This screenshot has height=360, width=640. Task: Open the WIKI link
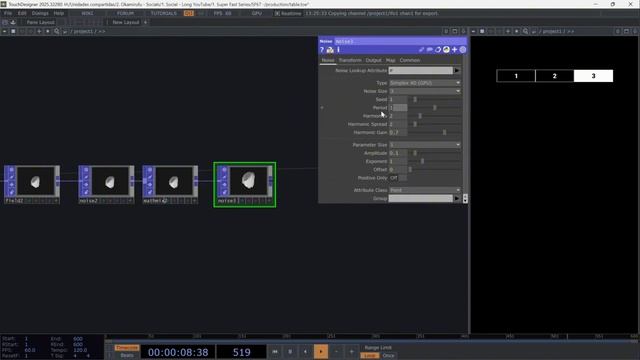(x=87, y=13)
